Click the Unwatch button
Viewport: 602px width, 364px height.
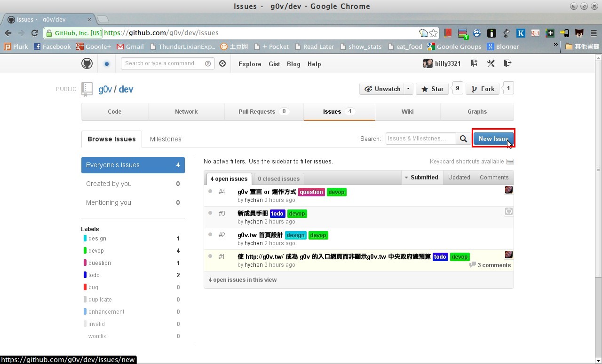[x=382, y=89]
